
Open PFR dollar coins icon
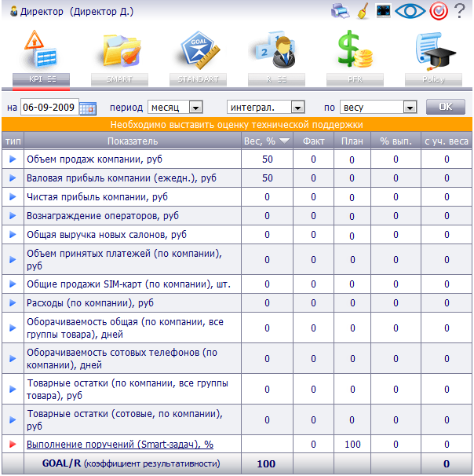(354, 49)
